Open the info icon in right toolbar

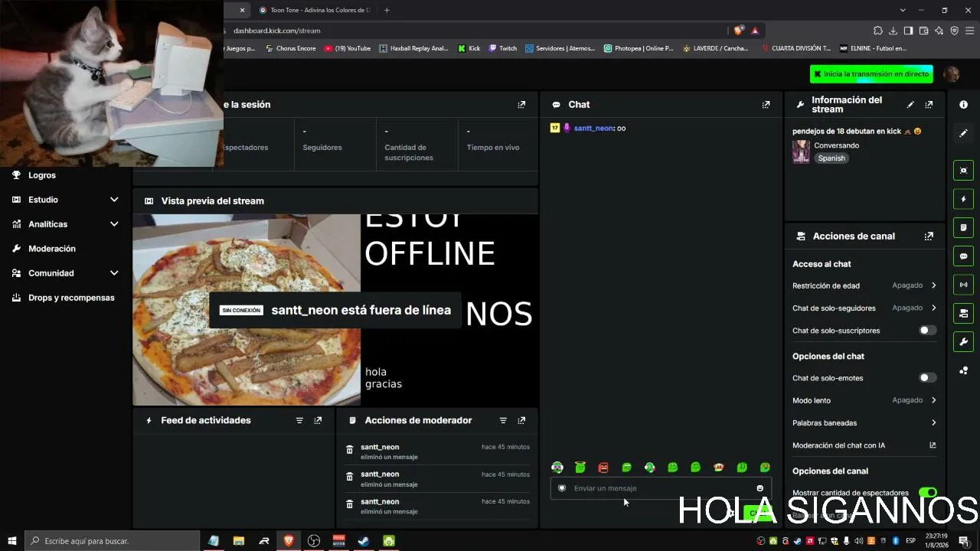tap(963, 105)
